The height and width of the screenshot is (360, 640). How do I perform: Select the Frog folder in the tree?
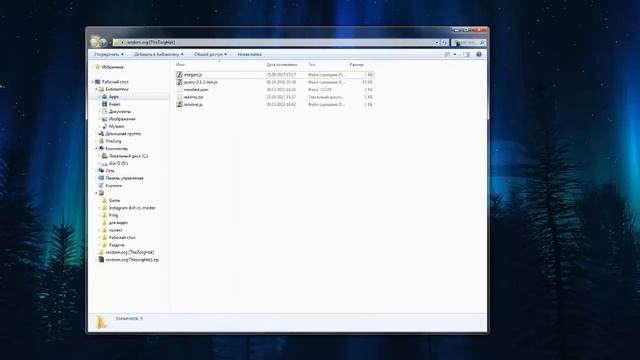113,215
